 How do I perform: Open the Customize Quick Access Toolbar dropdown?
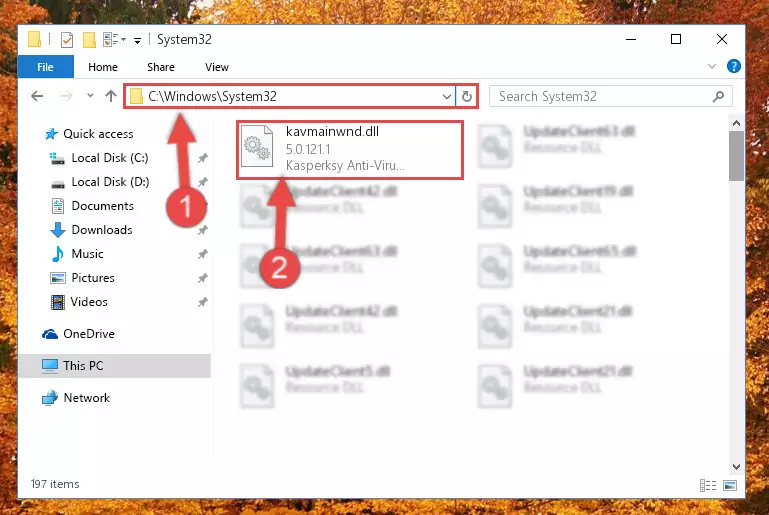click(137, 40)
